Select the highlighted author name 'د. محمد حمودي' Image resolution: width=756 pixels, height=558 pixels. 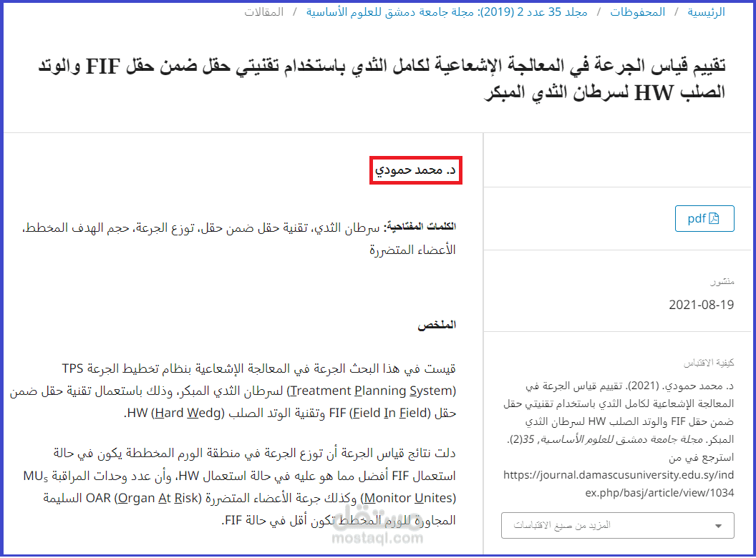tap(415, 170)
